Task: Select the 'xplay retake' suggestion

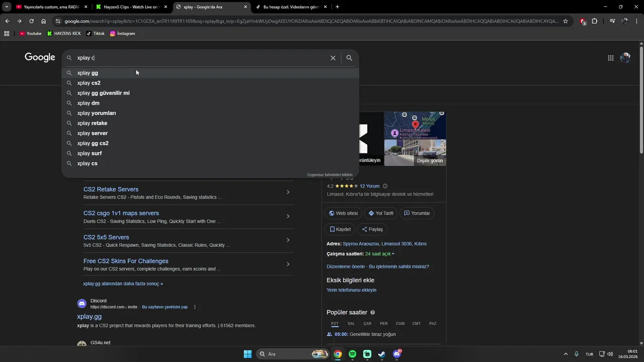Action: click(210, 123)
